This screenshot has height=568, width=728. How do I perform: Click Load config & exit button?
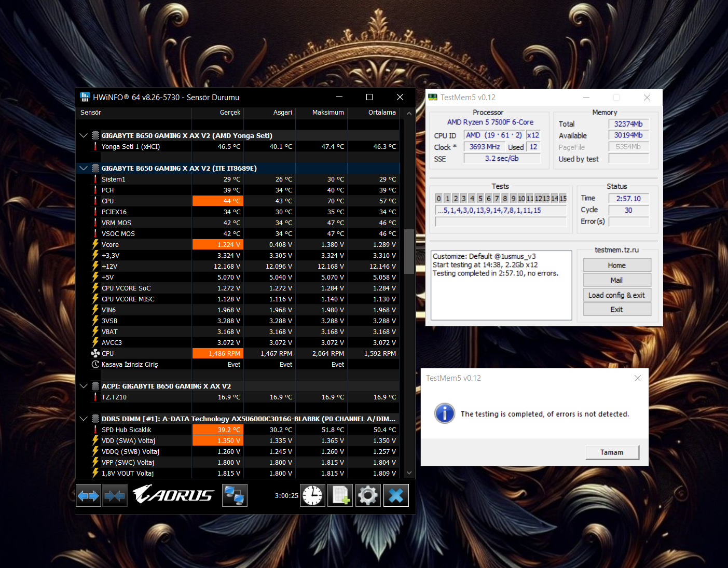pyautogui.click(x=617, y=295)
